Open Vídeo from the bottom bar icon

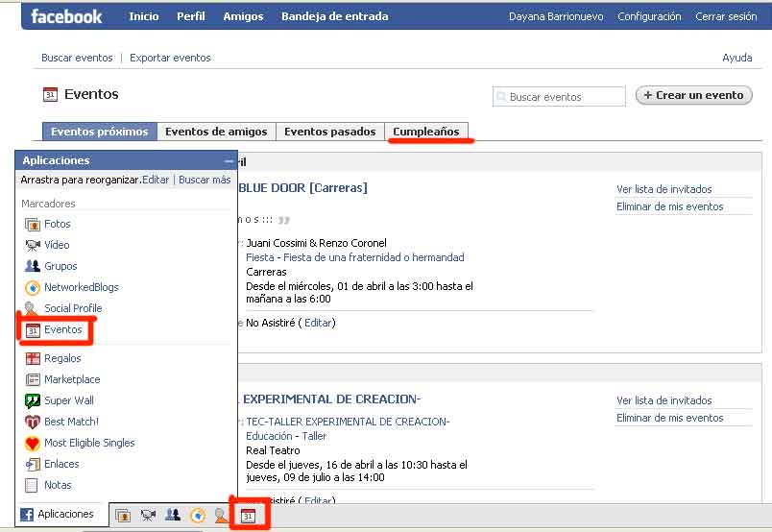click(148, 516)
